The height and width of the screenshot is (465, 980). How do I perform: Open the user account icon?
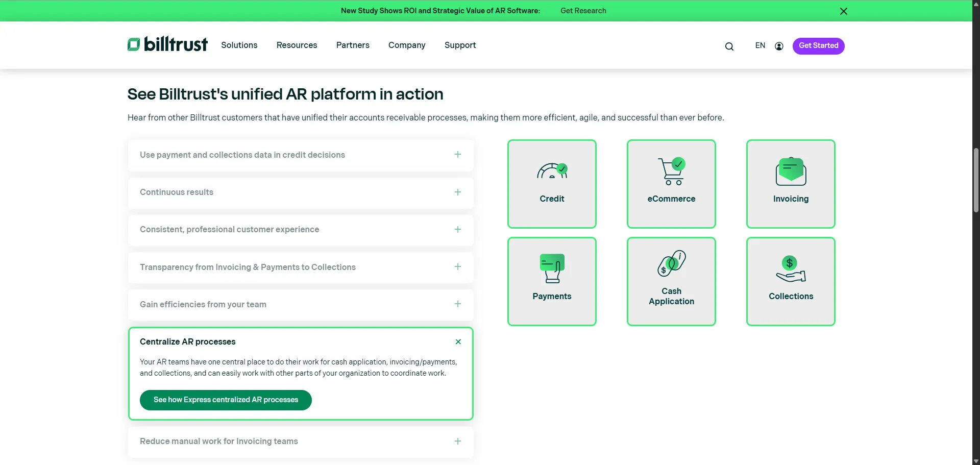click(779, 46)
